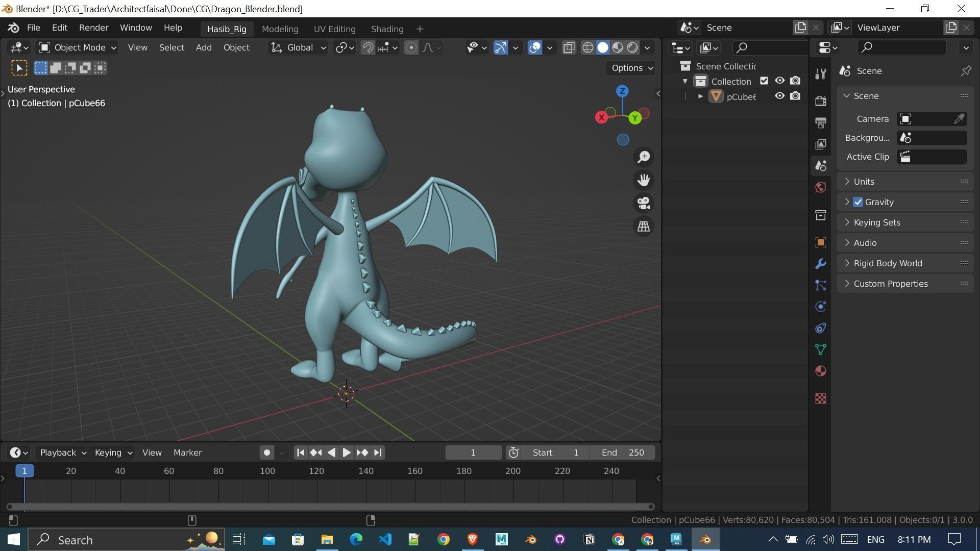Select solid viewport shading
The image size is (980, 551).
click(x=603, y=47)
